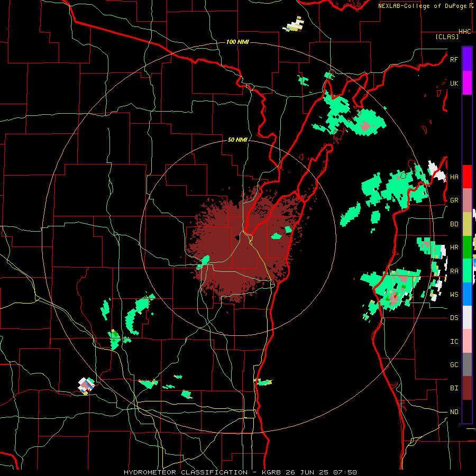Click the HR legend label

click(x=454, y=248)
